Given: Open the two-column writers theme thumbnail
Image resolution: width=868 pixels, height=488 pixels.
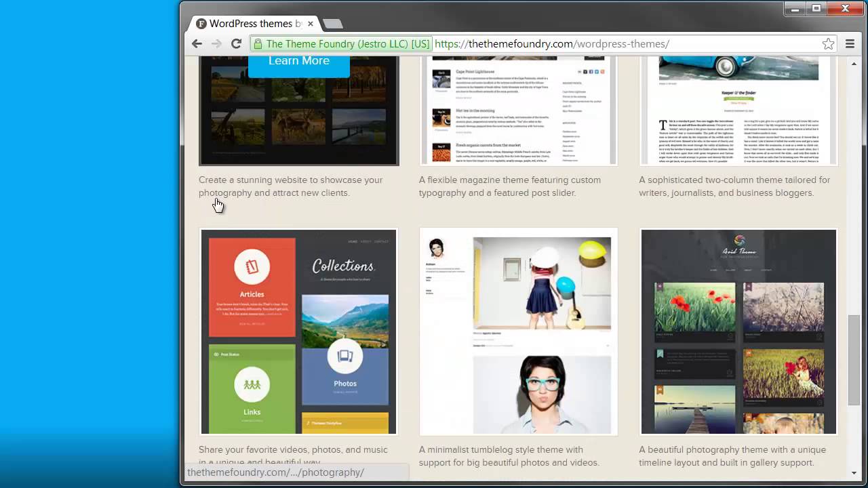Looking at the screenshot, I should point(738,111).
